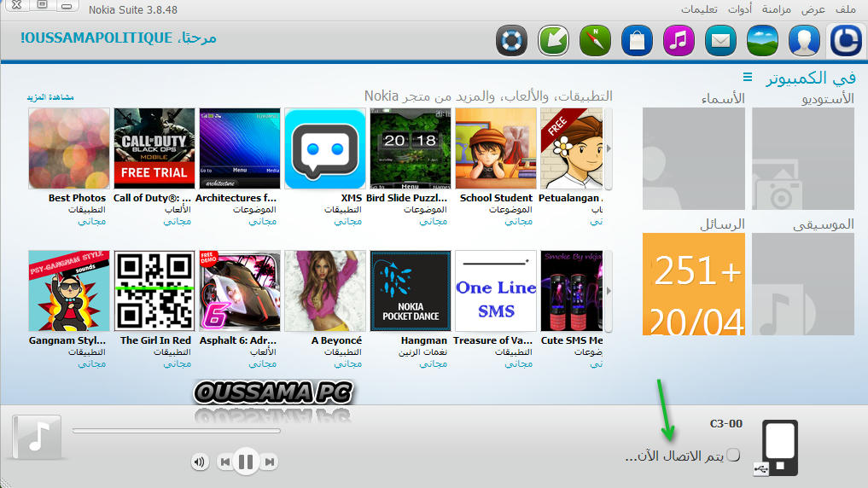The height and width of the screenshot is (488, 868).
Task: Open the software updates green arrow icon
Action: point(554,40)
